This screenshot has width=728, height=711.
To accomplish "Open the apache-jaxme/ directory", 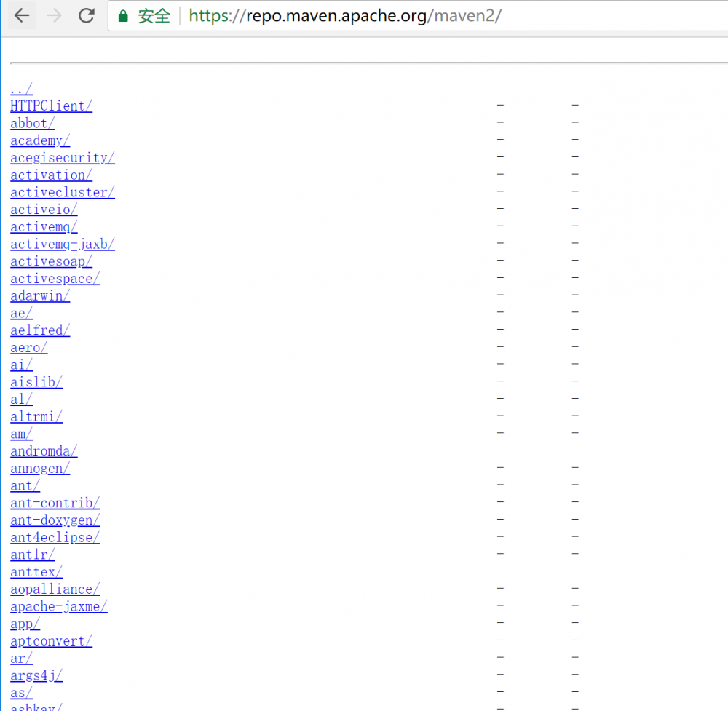I will (x=58, y=607).
